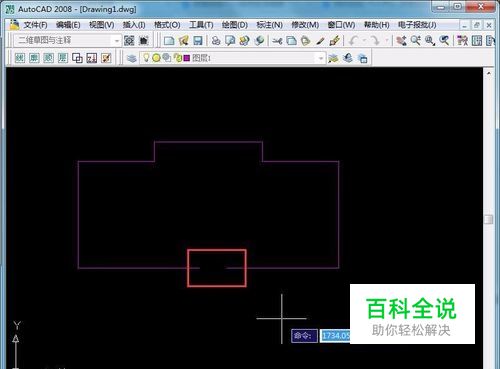Open the undo history dropdown arrow

[x=364, y=41]
